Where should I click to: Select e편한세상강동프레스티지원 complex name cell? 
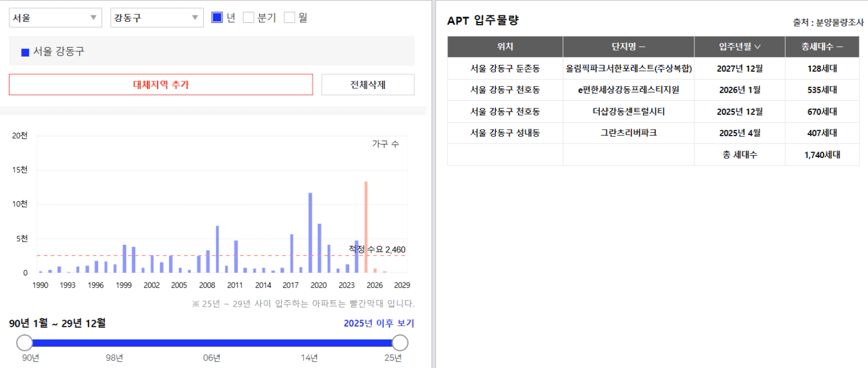pyautogui.click(x=629, y=90)
